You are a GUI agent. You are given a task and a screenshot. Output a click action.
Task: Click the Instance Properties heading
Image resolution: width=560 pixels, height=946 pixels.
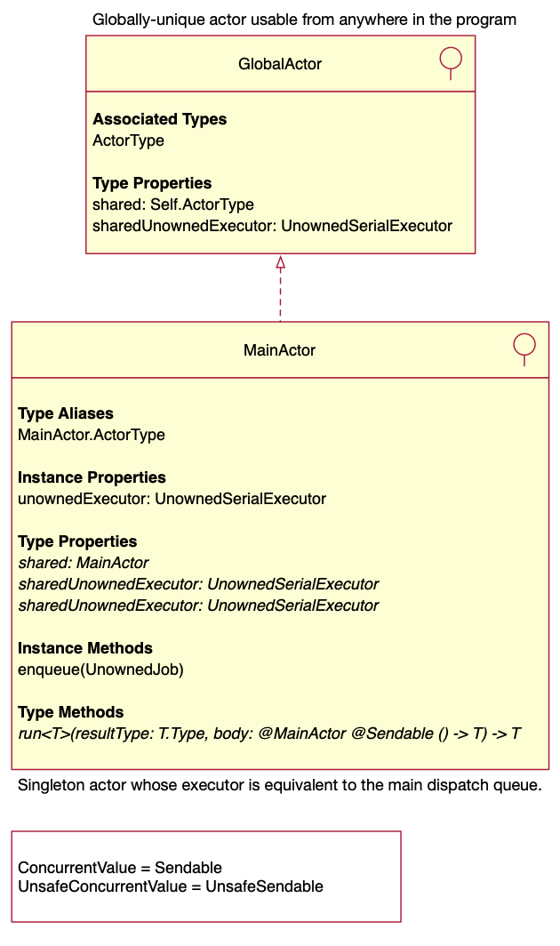click(92, 477)
